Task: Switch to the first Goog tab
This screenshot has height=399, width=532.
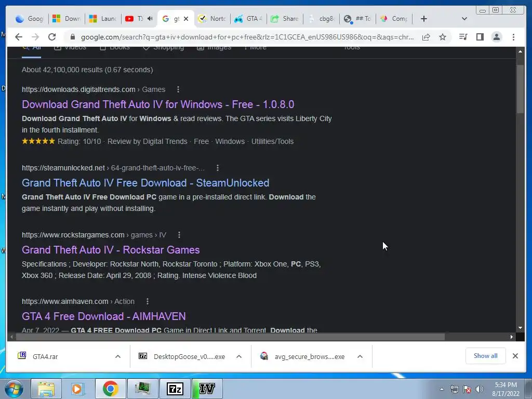Action: (30, 19)
